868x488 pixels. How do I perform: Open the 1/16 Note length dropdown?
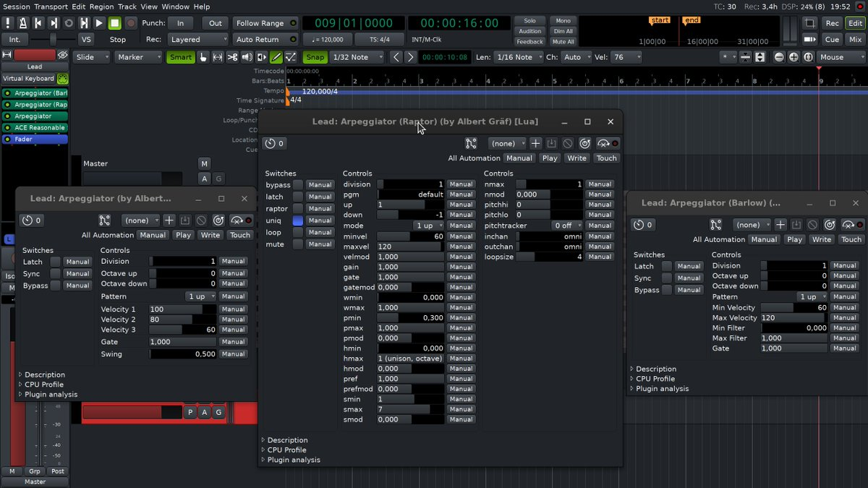[x=518, y=57]
